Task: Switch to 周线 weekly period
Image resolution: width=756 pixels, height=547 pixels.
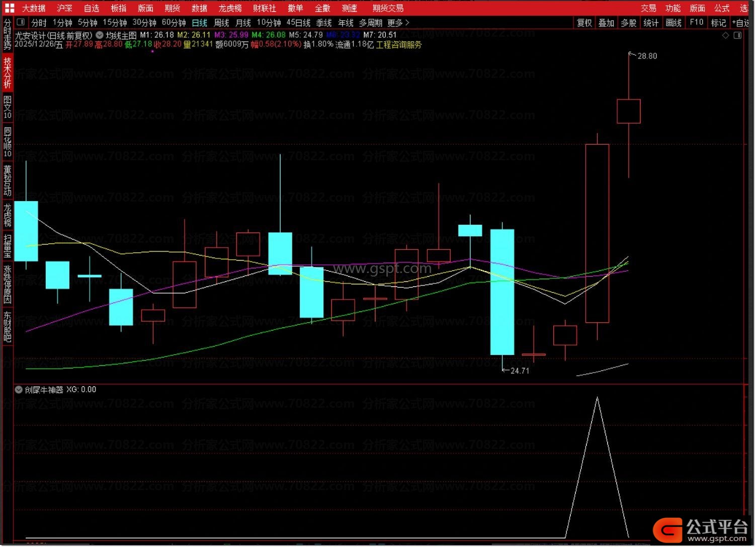Action: click(221, 23)
